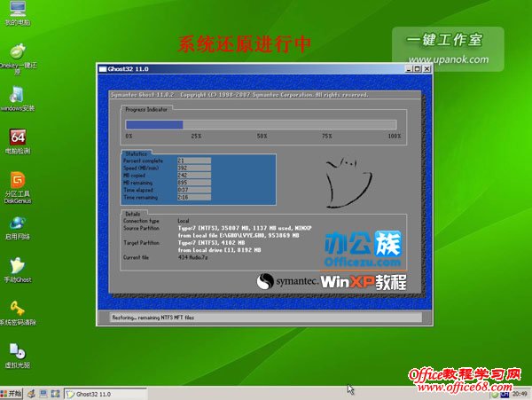Activate the Ghost32 11.0 taskbar button
Image resolution: width=532 pixels, height=400 pixels.
tap(106, 394)
